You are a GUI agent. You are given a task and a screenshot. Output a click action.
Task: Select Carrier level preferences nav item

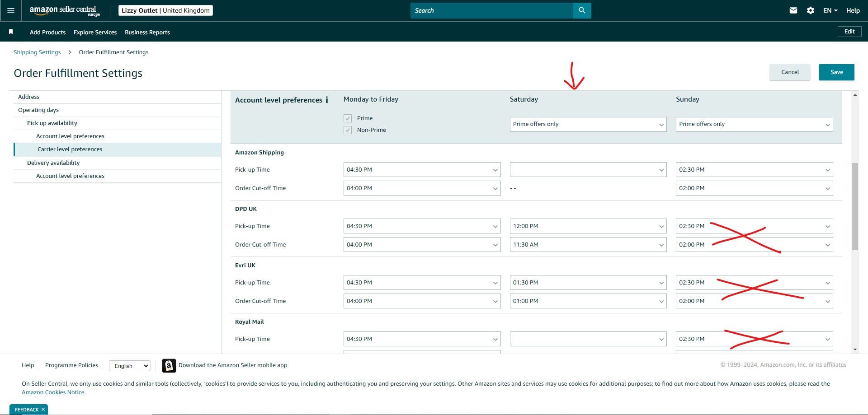(x=118, y=149)
